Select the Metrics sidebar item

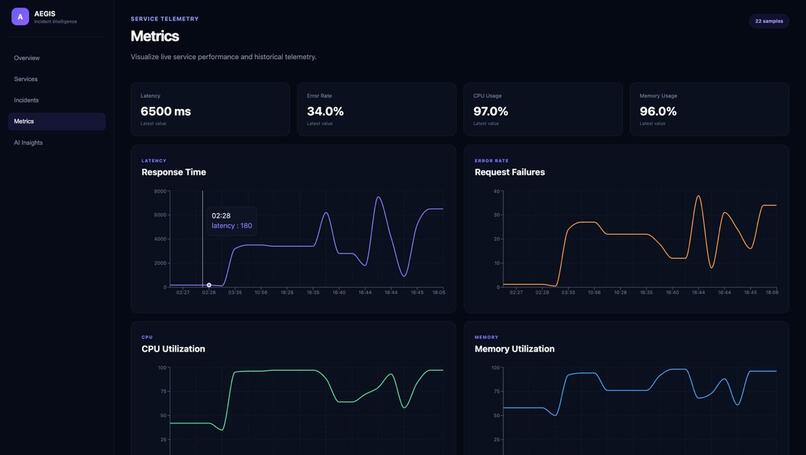(x=57, y=121)
